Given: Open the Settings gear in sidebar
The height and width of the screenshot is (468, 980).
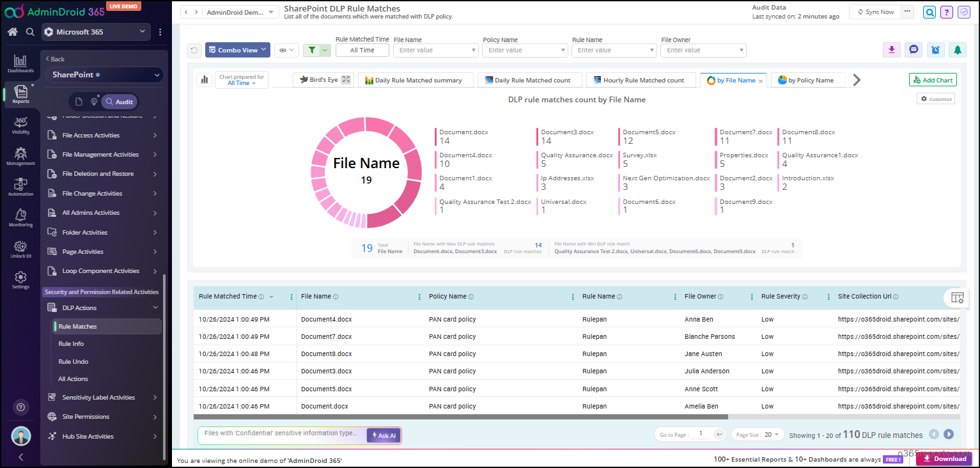Looking at the screenshot, I should tap(20, 279).
